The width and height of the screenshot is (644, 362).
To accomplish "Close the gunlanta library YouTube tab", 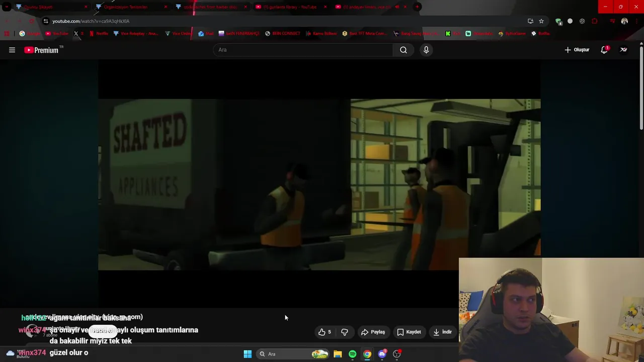I will tap(326, 7).
